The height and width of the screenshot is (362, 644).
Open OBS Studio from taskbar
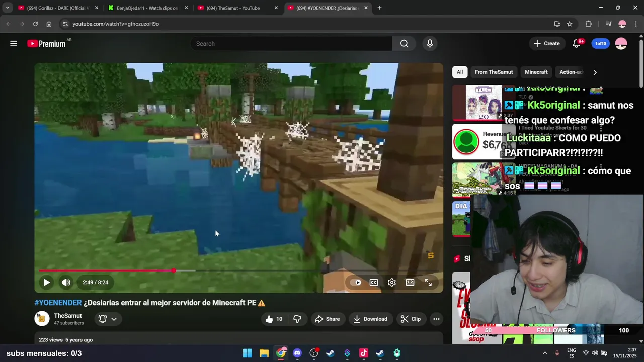[314, 353]
